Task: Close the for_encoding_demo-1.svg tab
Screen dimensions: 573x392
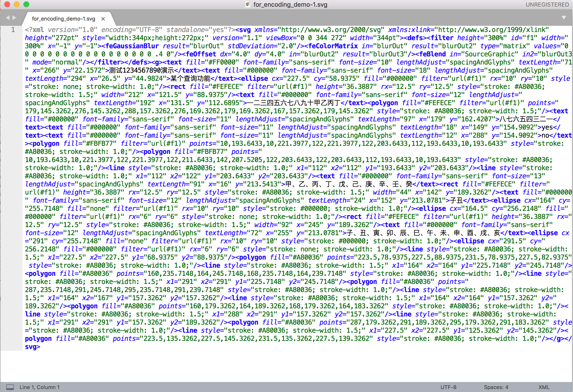Action: coord(103,19)
